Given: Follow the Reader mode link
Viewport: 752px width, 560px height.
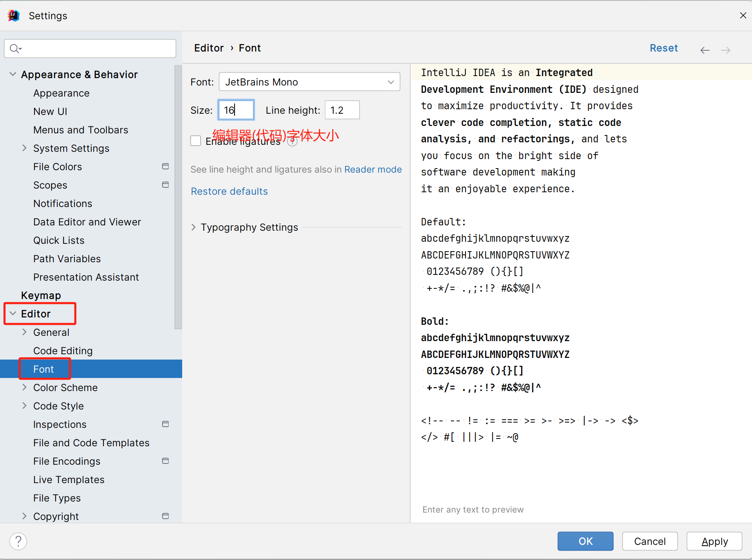Looking at the screenshot, I should [373, 169].
